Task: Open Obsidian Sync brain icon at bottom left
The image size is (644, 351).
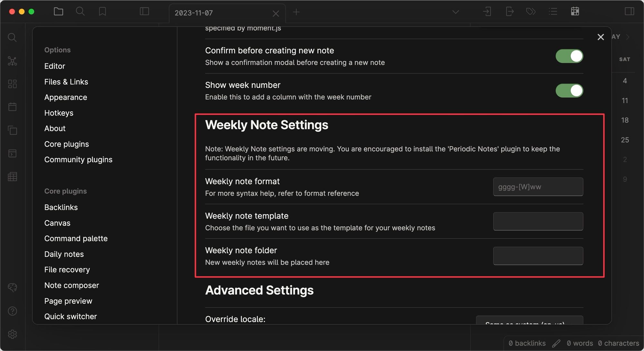Action: [x=12, y=288]
